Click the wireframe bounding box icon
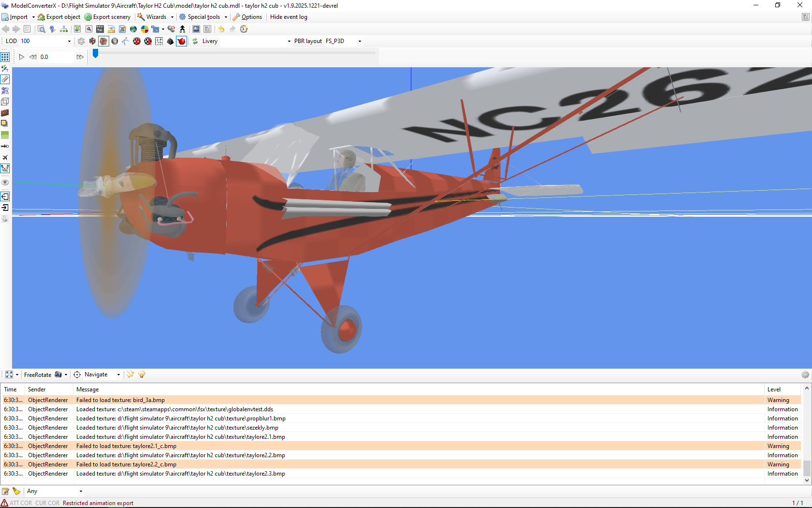Image resolution: width=812 pixels, height=508 pixels. coord(5,102)
